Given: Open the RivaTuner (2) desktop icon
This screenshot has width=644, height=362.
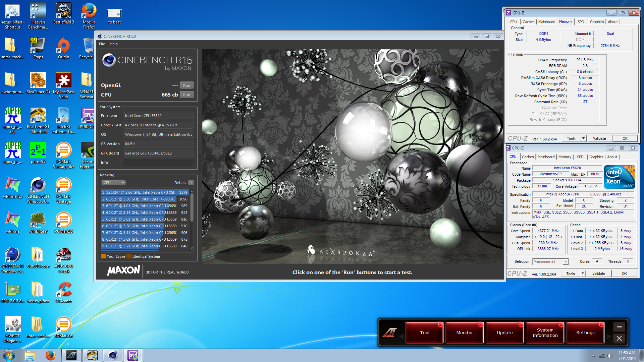Looking at the screenshot, I should (x=38, y=83).
